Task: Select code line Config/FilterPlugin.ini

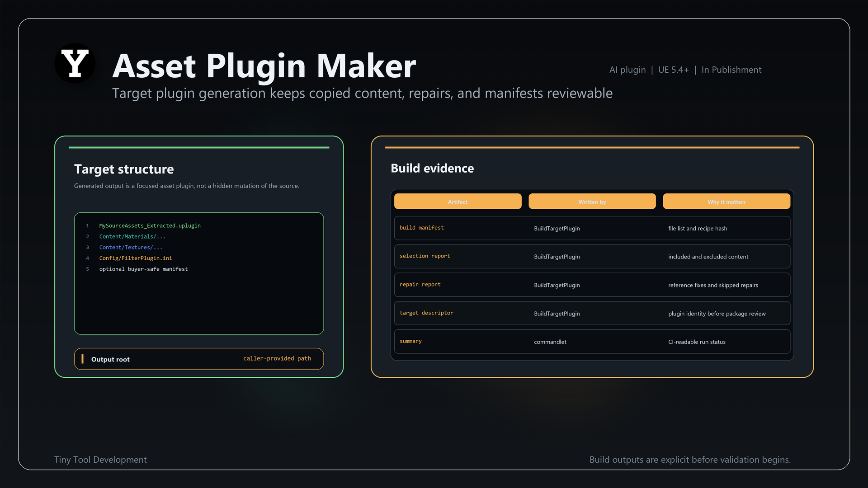Action: click(136, 258)
